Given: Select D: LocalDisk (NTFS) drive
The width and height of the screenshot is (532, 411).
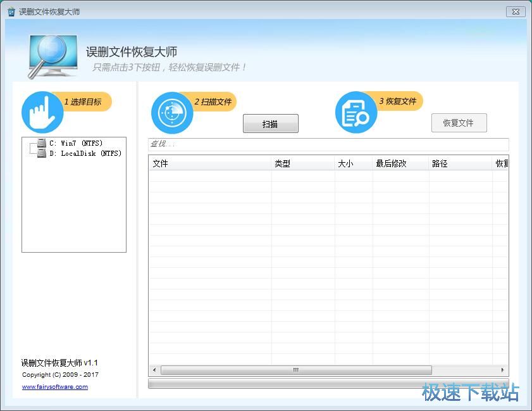Looking at the screenshot, I should click(x=85, y=153).
